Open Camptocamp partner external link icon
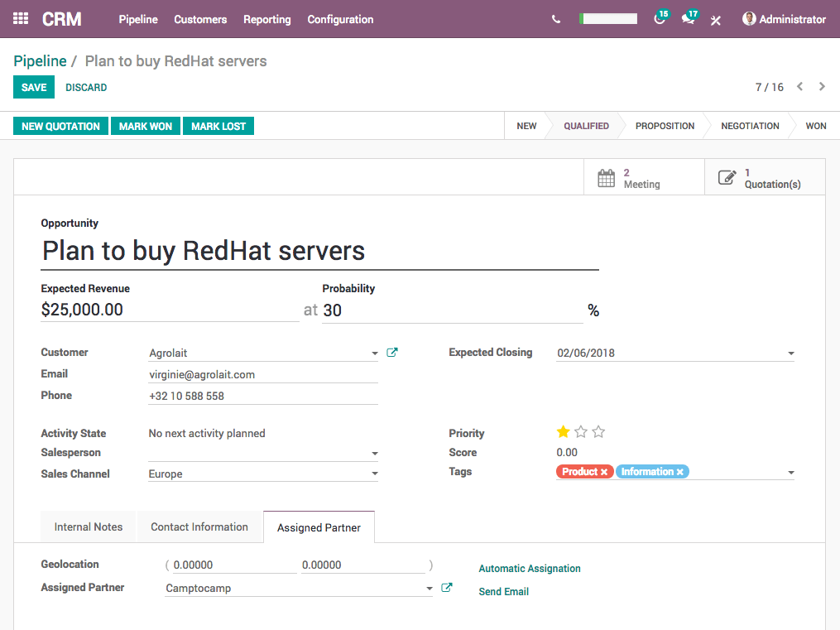The height and width of the screenshot is (630, 840). 447,588
